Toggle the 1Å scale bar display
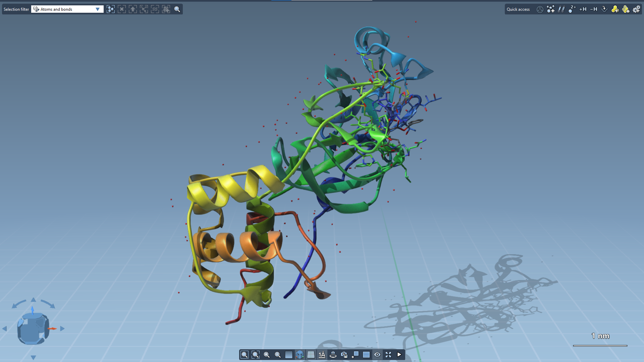Image resolution: width=644 pixels, height=362 pixels. point(322,355)
